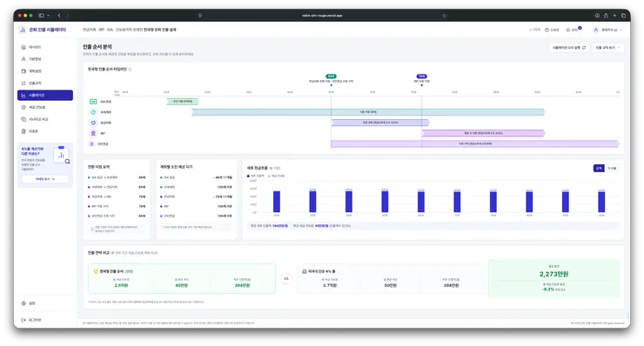Click lavender 연금저축 timeline bar
This screenshot has width=644, height=346.
pos(380,123)
